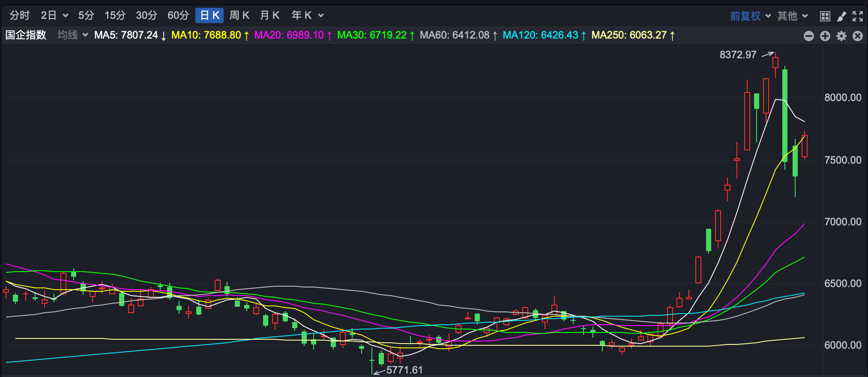Image resolution: width=868 pixels, height=377 pixels.
Task: Click the 5771.61 low price marker
Action: pyautogui.click(x=404, y=370)
